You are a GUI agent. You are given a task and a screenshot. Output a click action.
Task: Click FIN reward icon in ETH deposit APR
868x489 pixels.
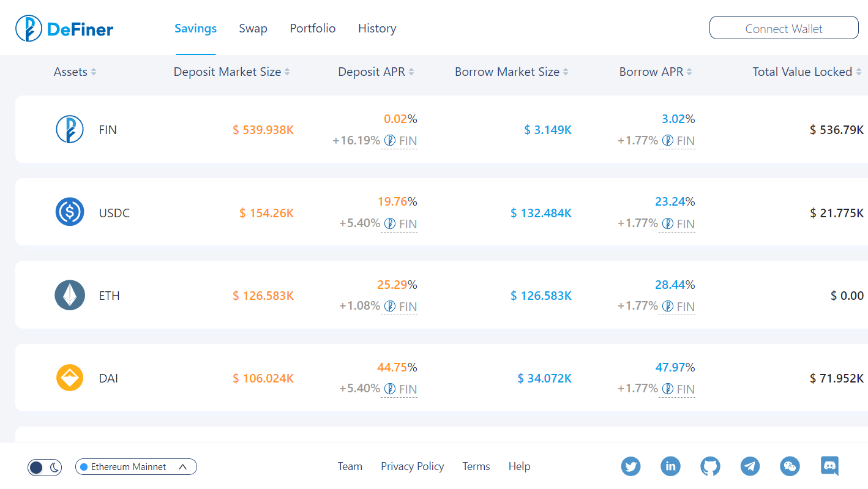[390, 306]
